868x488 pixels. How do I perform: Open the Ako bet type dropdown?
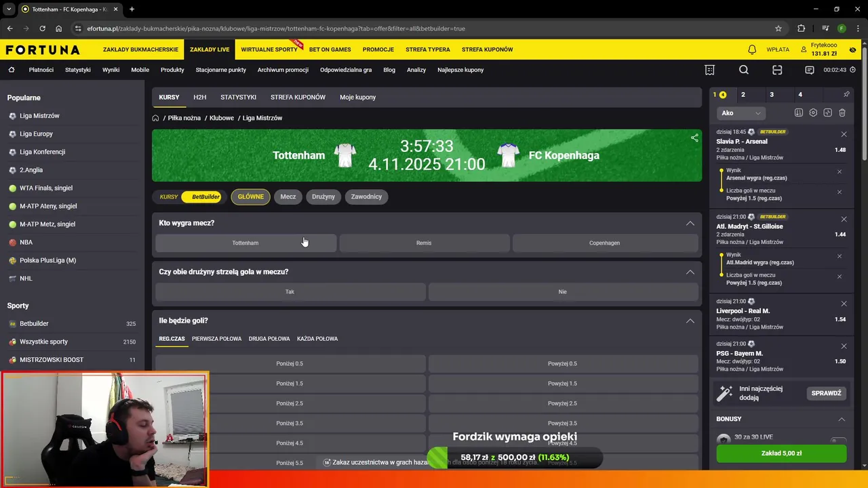(x=741, y=113)
